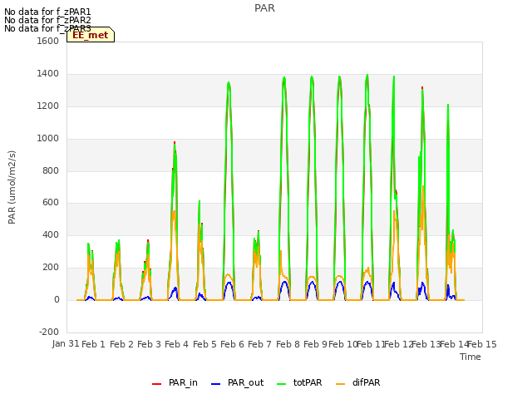The image size is (532, 399).
Task: Click the EE_met annotation box
Action: [x=91, y=35]
